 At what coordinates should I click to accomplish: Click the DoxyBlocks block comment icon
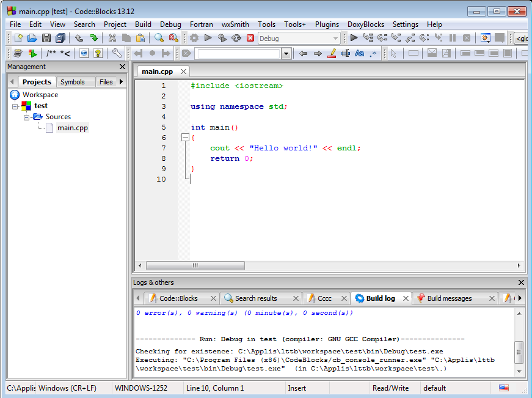pyautogui.click(x=51, y=53)
